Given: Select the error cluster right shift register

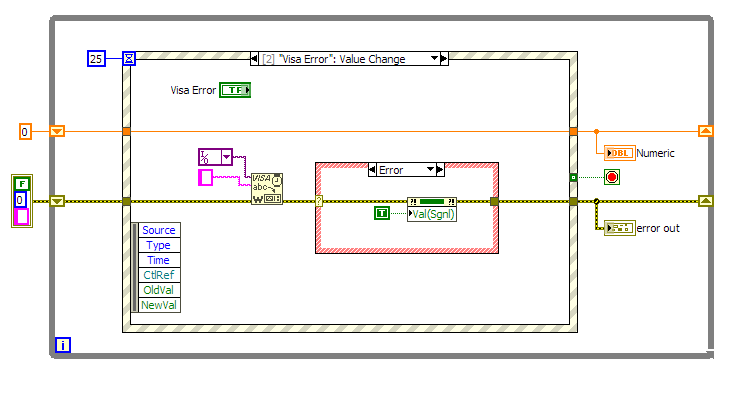Looking at the screenshot, I should (x=705, y=201).
